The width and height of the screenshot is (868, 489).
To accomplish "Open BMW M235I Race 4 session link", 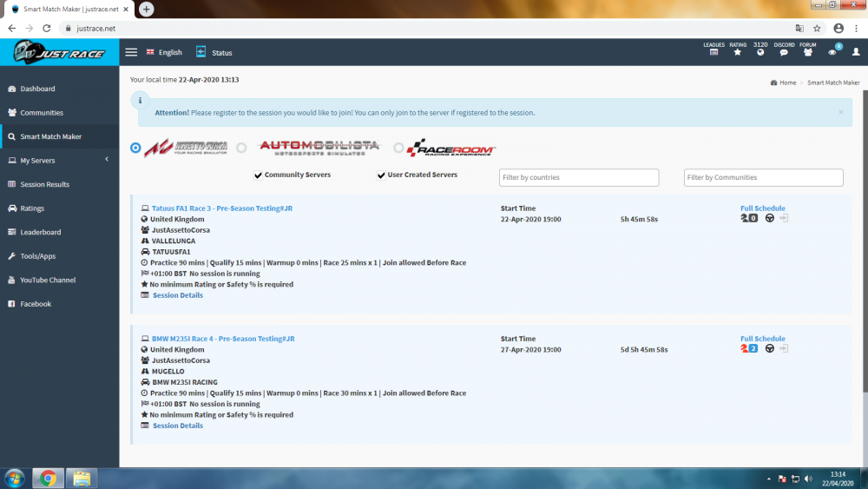I will (223, 339).
